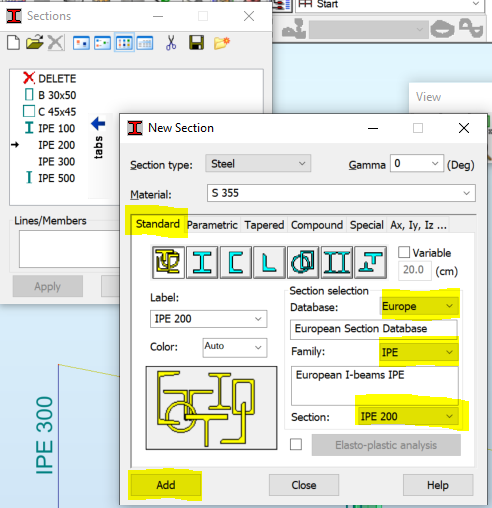Click the New section definition icon in Sections
This screenshot has width=492, height=508.
(13, 43)
